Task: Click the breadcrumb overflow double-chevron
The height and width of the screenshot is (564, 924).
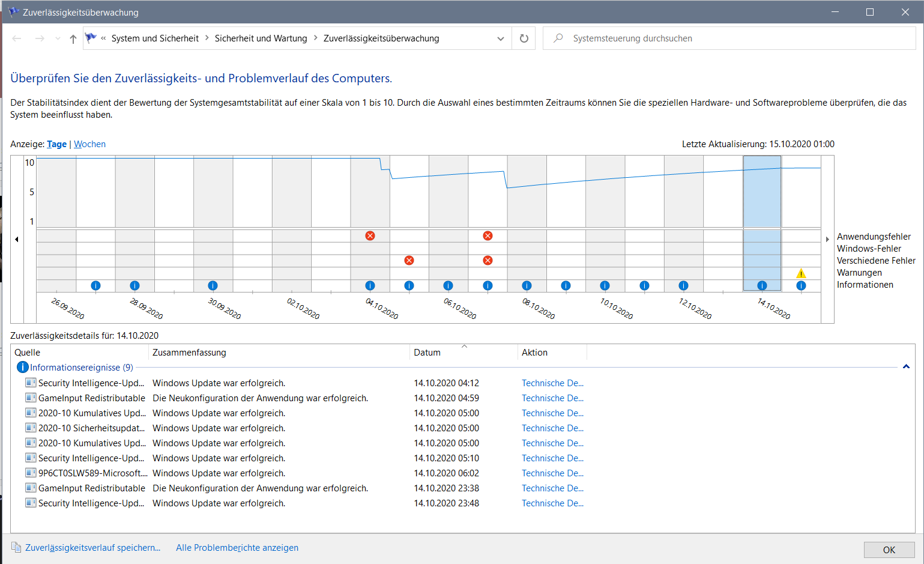Action: click(x=103, y=38)
